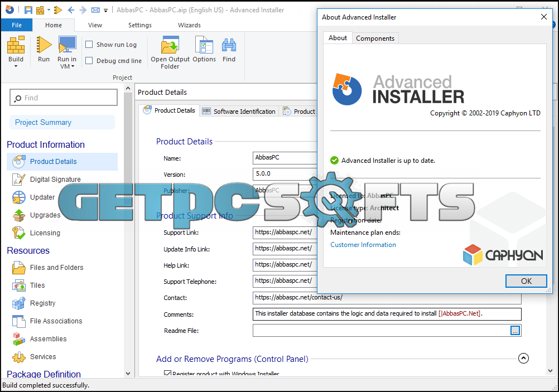Click the Save icon in the title bar

[28, 10]
